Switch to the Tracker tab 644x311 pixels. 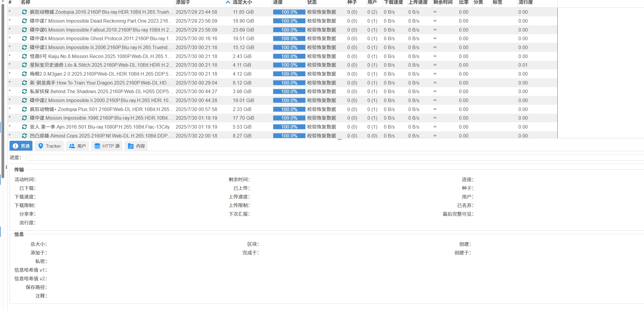[x=49, y=146]
